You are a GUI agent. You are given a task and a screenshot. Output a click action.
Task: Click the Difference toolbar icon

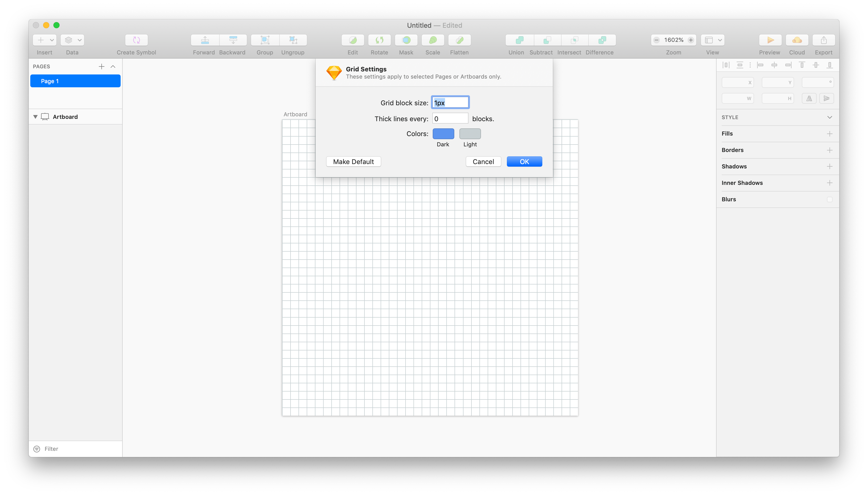(x=602, y=40)
